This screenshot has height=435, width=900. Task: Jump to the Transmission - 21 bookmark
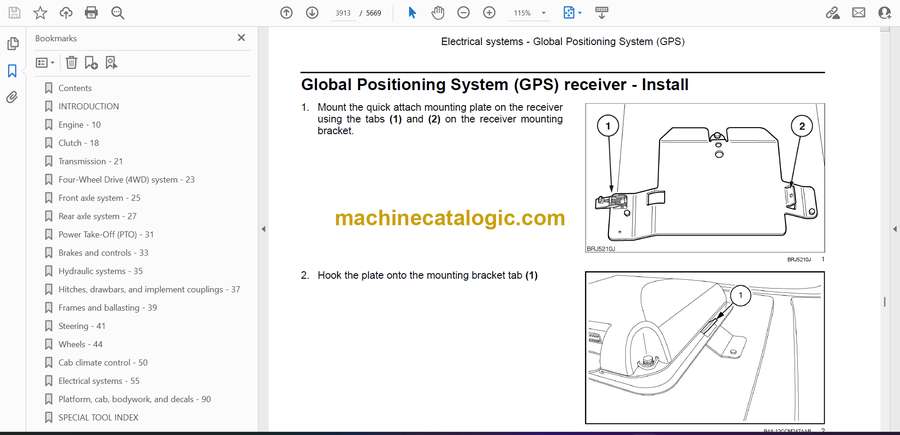(90, 161)
